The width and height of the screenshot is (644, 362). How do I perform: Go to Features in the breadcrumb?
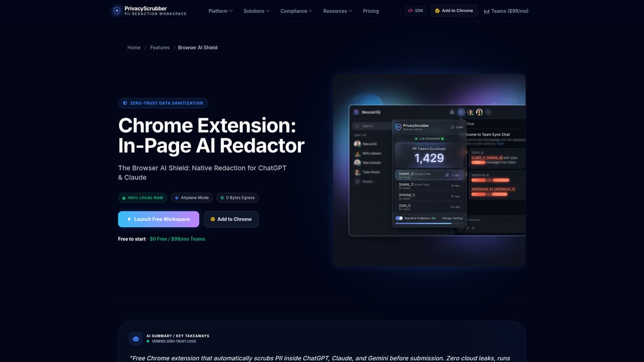(x=160, y=48)
